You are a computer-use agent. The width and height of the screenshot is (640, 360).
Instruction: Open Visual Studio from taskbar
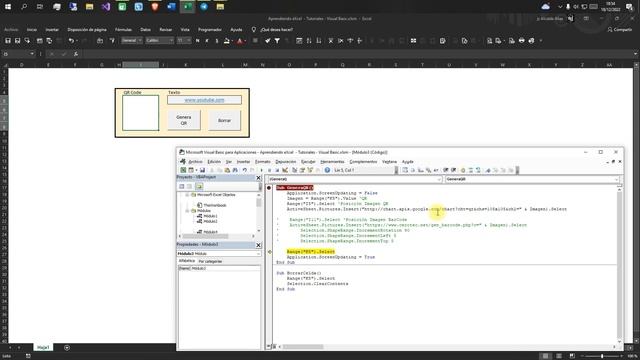click(x=106, y=7)
